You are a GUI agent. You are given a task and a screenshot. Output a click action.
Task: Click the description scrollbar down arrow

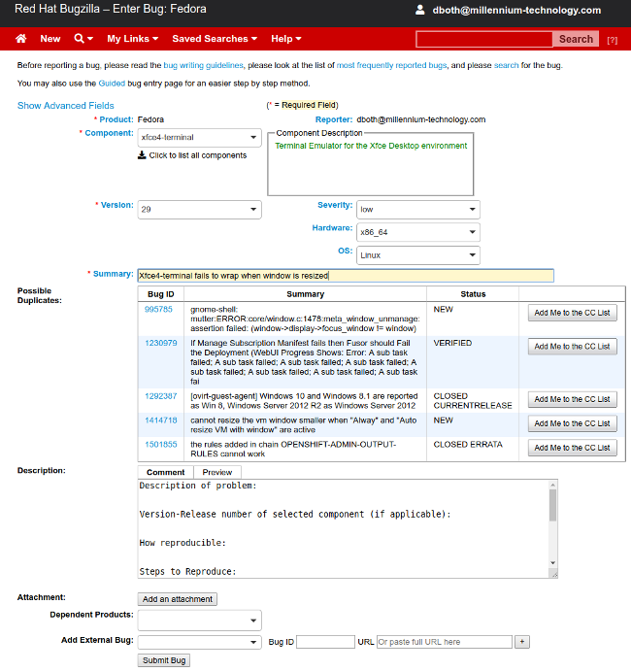point(553,562)
